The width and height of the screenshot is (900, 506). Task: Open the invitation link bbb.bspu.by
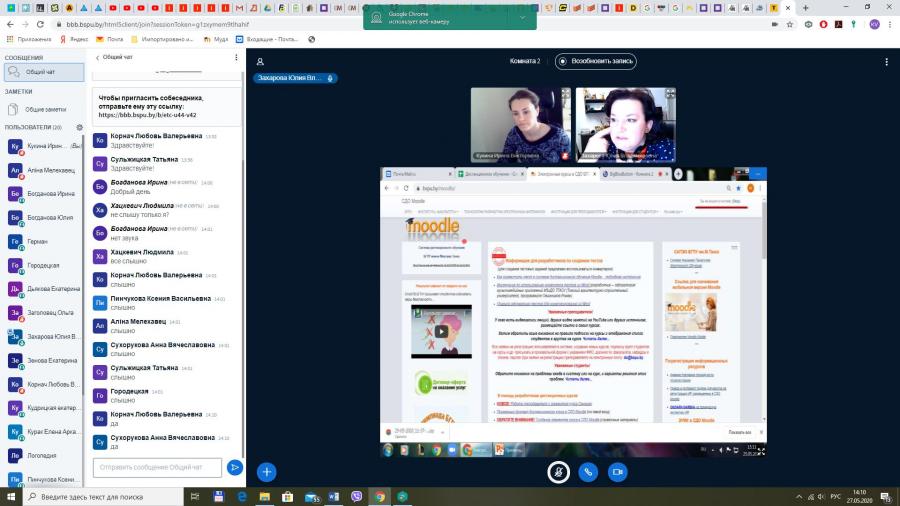coord(148,115)
